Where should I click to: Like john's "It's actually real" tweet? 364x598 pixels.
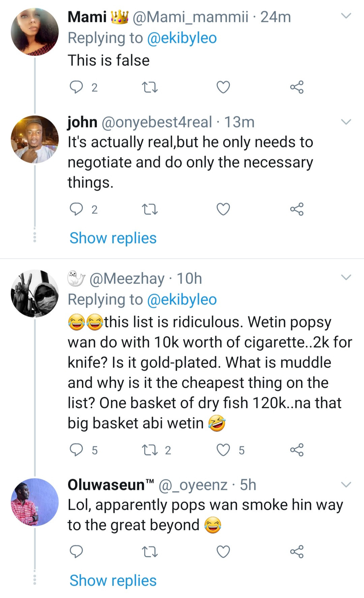pyautogui.click(x=223, y=209)
